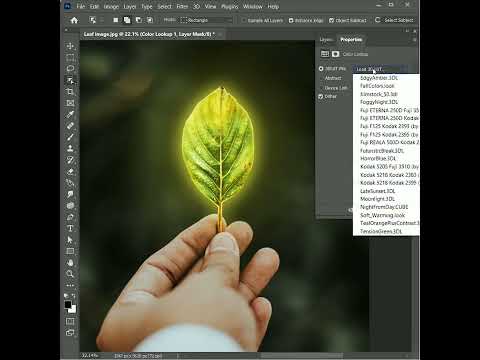Select the Rectangle shape tool
This screenshot has width=480, height=360.
click(x=70, y=251)
